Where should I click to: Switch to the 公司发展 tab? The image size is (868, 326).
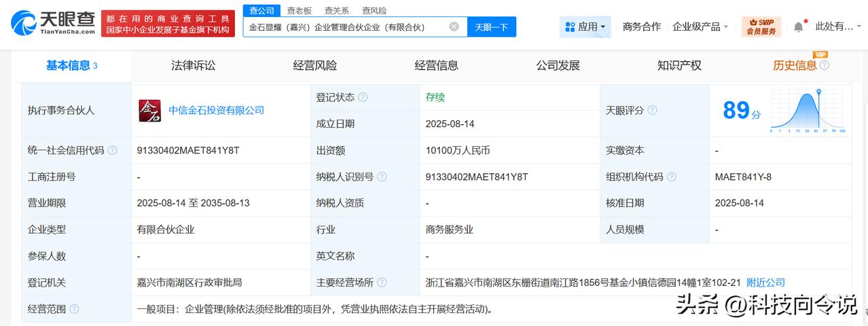[x=558, y=66]
